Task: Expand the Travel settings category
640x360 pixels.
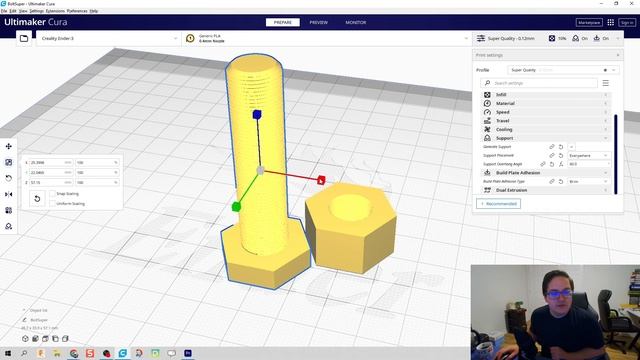Action: pyautogui.click(x=546, y=121)
